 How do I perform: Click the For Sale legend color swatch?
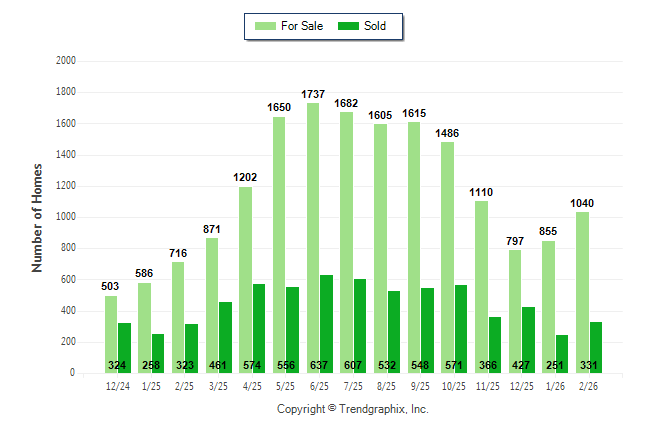(267, 26)
